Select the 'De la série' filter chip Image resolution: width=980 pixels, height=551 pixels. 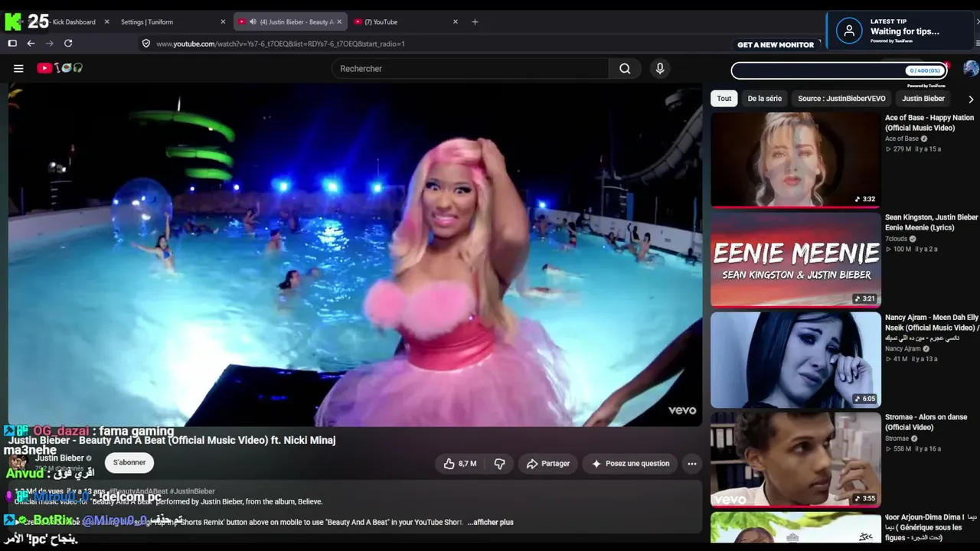click(x=764, y=98)
